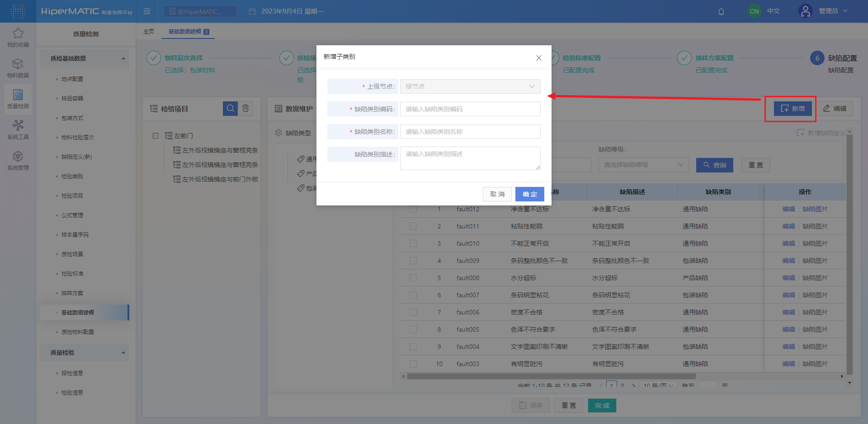Check the box for row fault010
This screenshot has width=868, height=424.
pos(413,243)
